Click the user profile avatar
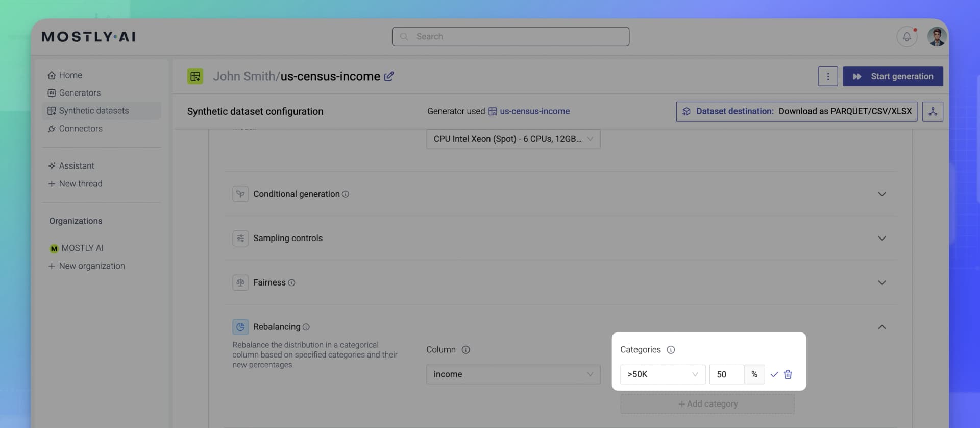 (x=937, y=37)
